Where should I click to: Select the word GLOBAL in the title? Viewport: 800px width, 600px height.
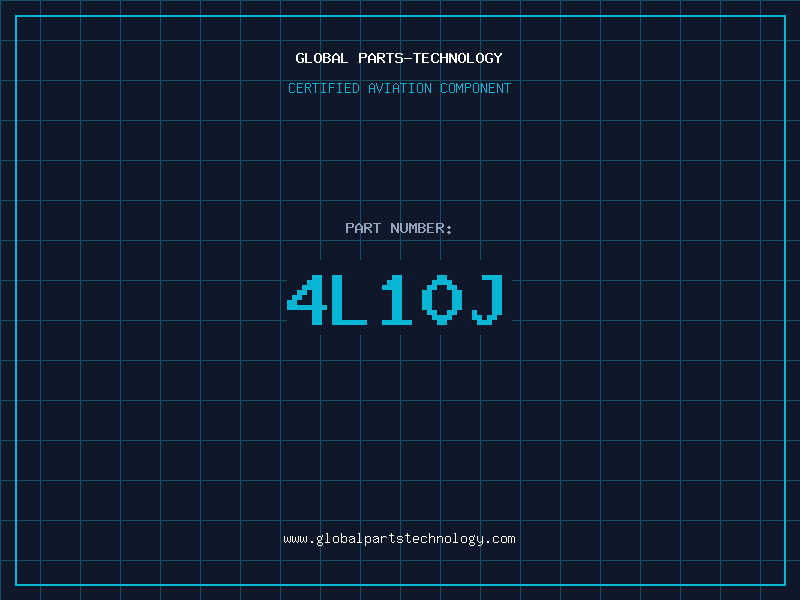click(321, 58)
